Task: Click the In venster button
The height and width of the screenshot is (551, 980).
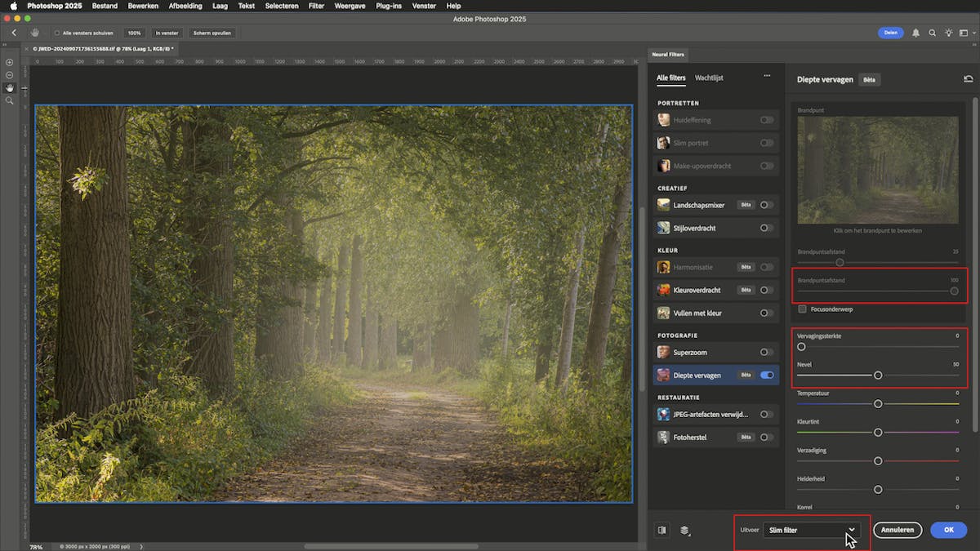Action: (x=167, y=33)
